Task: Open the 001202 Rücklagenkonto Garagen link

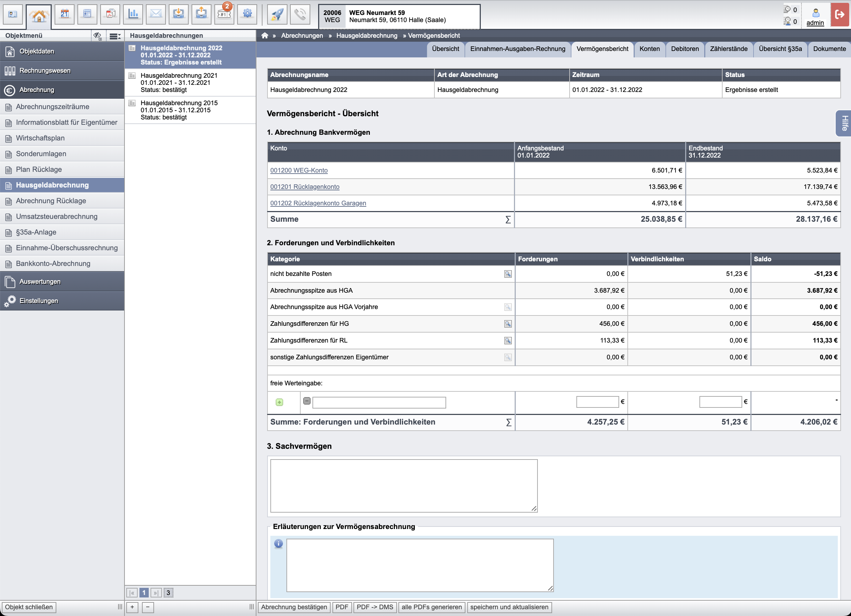Action: [x=318, y=204]
